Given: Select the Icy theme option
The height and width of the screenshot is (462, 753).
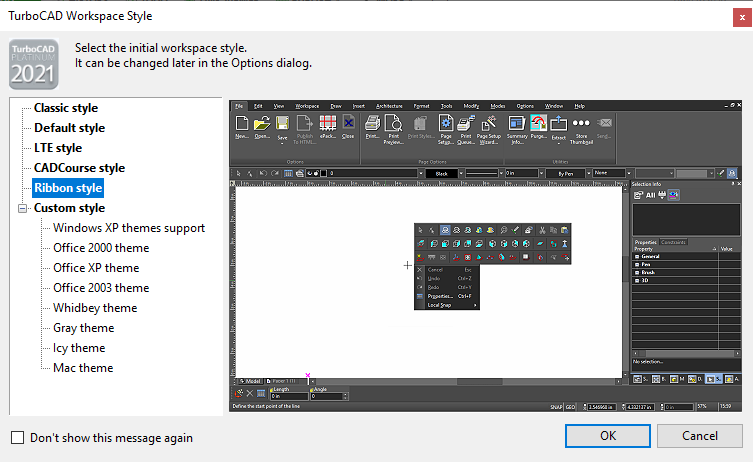Looking at the screenshot, I should coord(79,348).
